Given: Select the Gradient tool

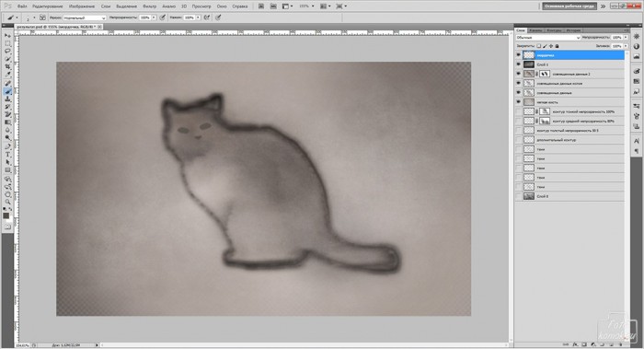Looking at the screenshot, I should (x=7, y=122).
